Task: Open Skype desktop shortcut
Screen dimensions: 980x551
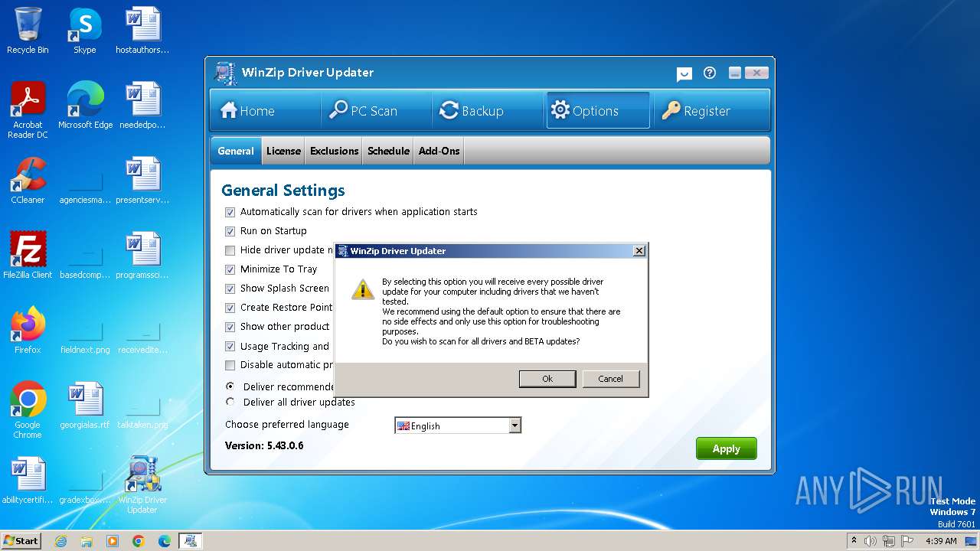Action: [x=84, y=31]
